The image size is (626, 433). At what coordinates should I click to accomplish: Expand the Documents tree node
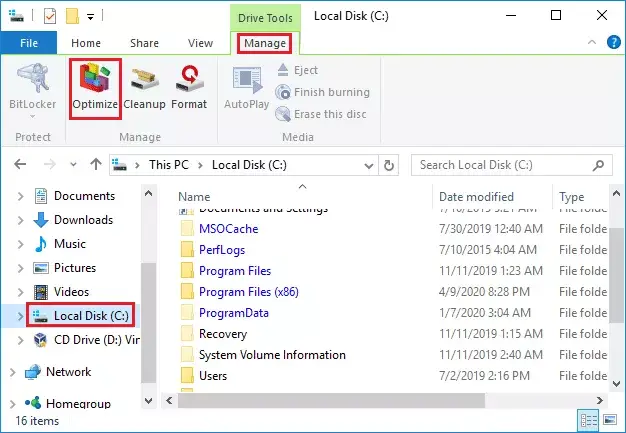tap(21, 196)
